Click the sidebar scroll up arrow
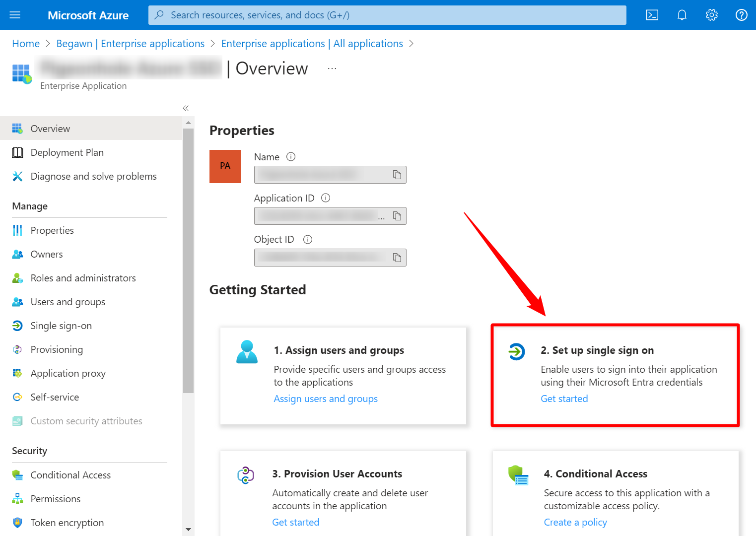This screenshot has width=756, height=536. point(188,122)
